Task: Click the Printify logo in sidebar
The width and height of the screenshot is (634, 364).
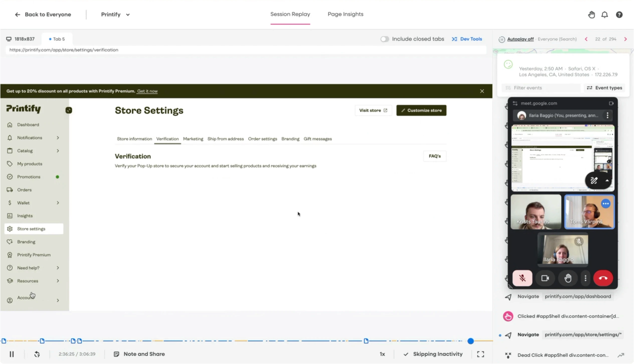Action: pyautogui.click(x=24, y=109)
